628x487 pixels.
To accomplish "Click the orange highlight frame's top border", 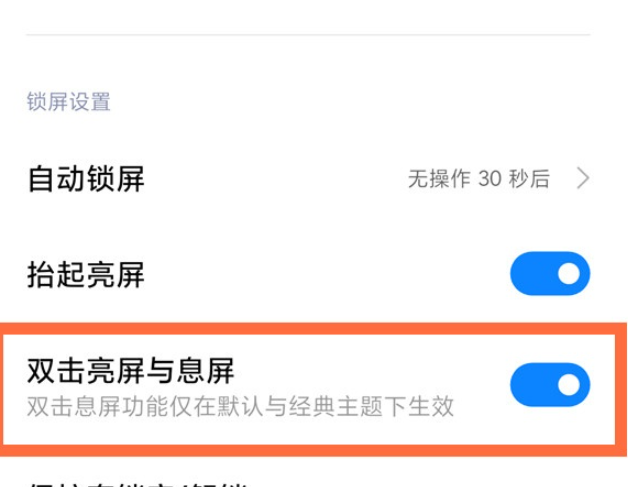I will pos(314,326).
